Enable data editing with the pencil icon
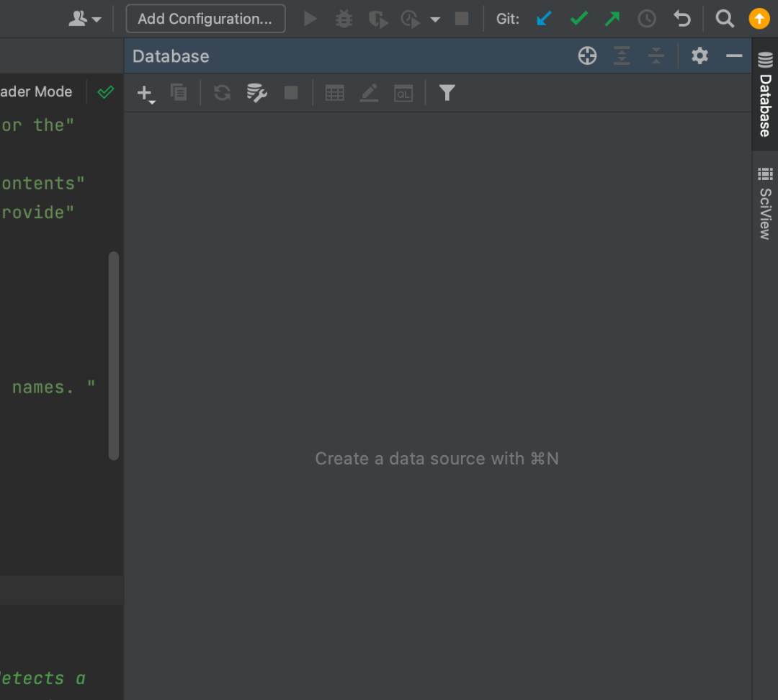 [369, 92]
